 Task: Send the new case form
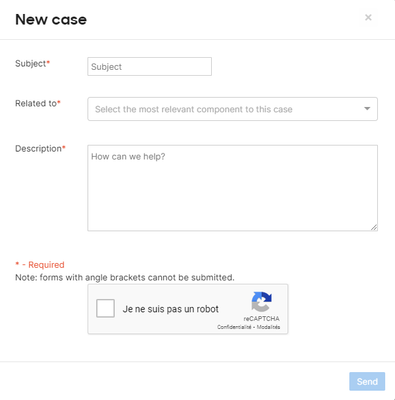367,381
